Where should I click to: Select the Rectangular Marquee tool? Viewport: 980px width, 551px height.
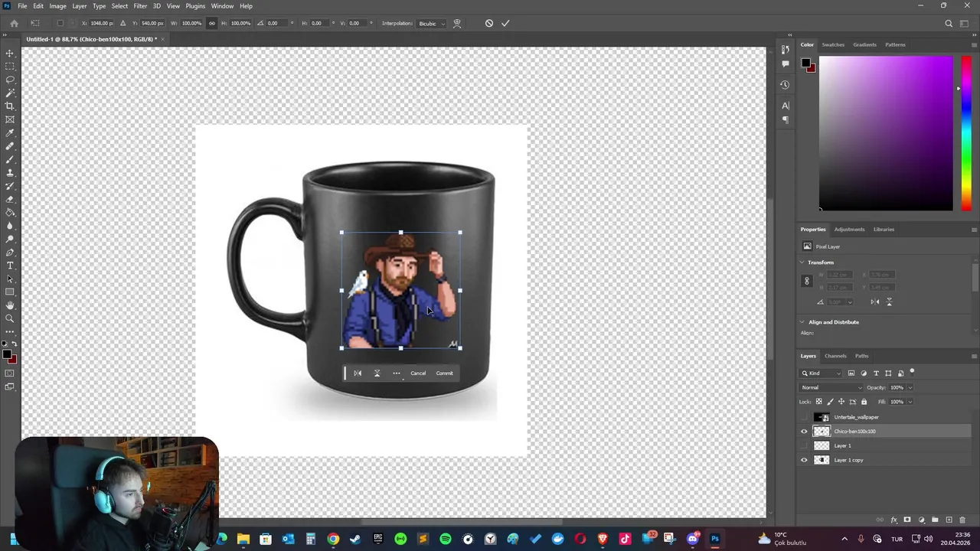10,67
